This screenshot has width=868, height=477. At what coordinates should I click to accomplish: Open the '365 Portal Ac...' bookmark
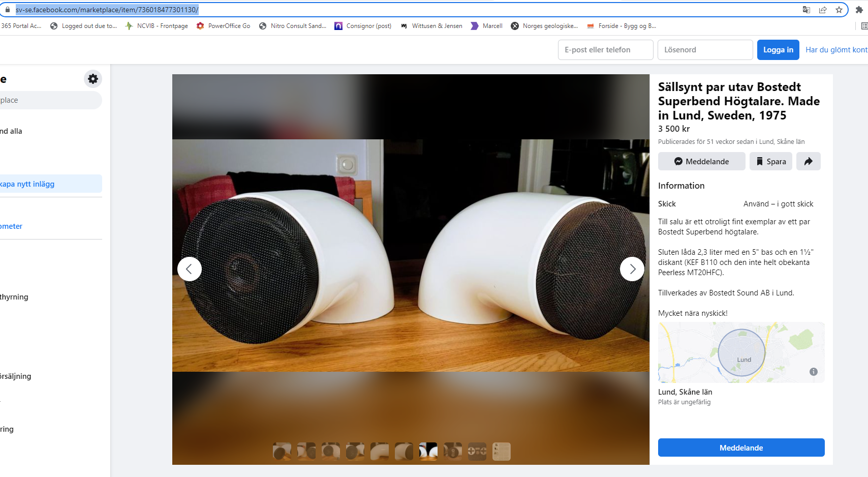[x=21, y=26]
